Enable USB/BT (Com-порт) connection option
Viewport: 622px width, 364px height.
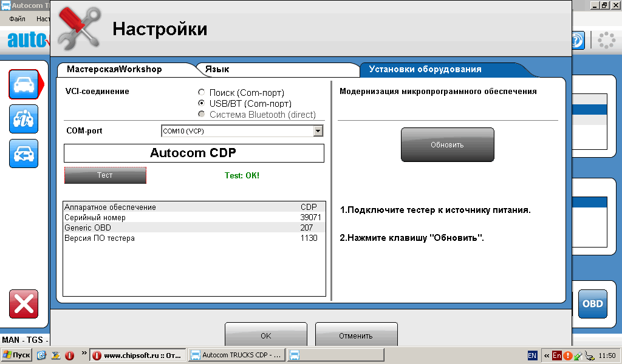point(201,103)
